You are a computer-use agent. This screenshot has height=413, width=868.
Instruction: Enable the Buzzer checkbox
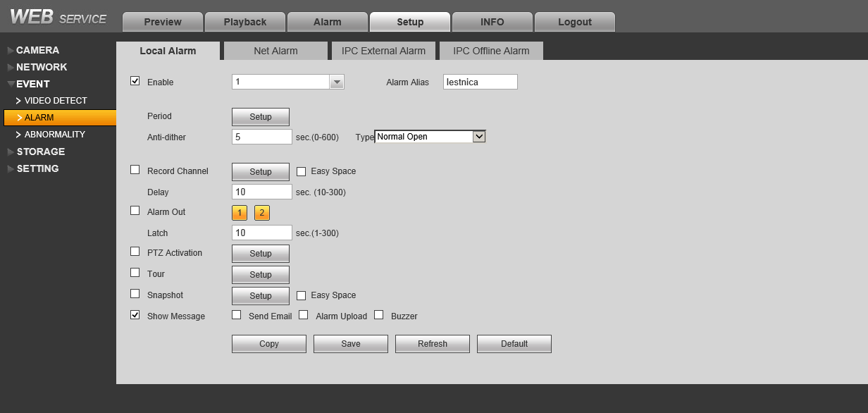378,315
